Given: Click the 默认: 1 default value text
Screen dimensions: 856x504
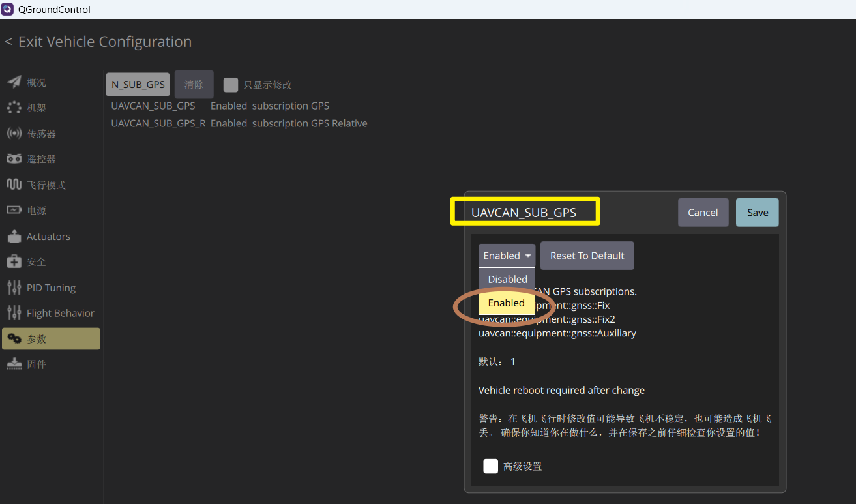Looking at the screenshot, I should pyautogui.click(x=497, y=361).
